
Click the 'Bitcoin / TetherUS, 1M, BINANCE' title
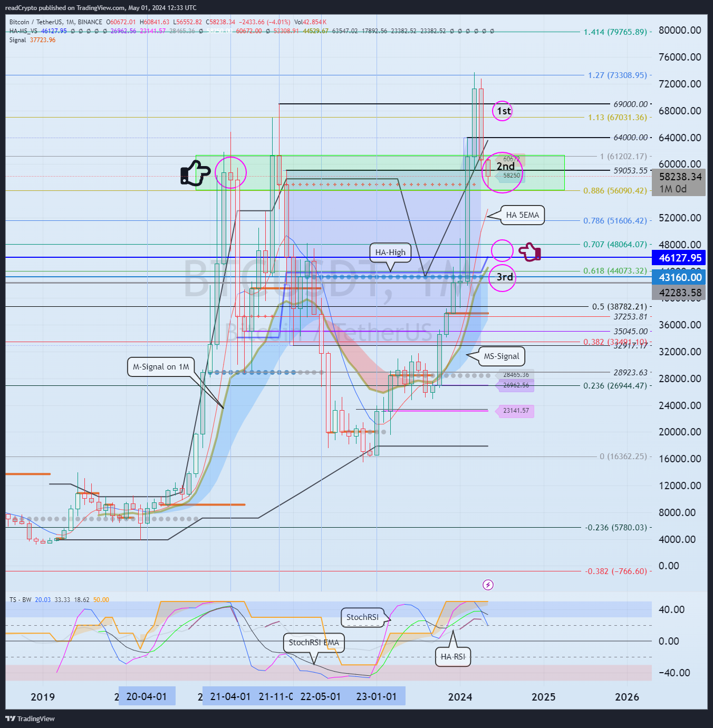click(56, 22)
